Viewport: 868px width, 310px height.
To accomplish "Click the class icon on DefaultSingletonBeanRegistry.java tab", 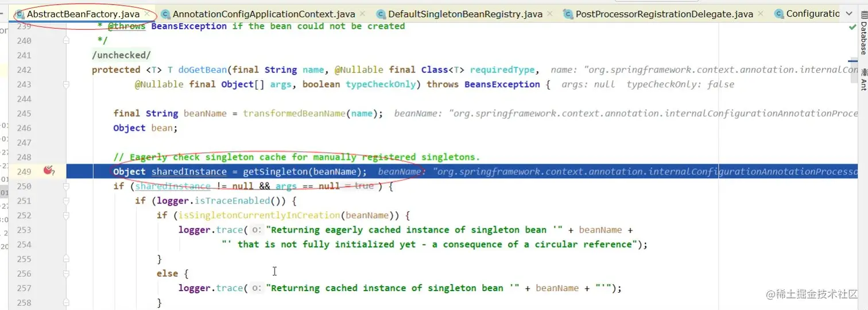I will click(x=381, y=14).
